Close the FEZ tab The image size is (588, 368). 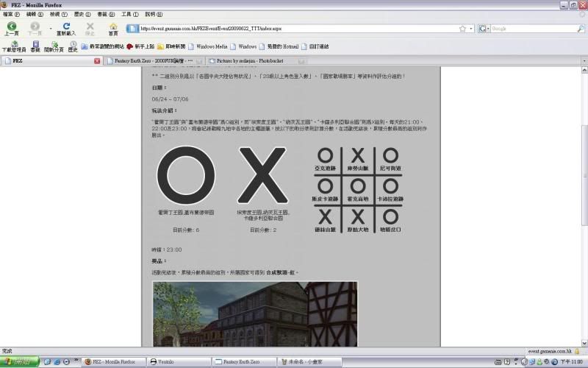pyautogui.click(x=97, y=61)
